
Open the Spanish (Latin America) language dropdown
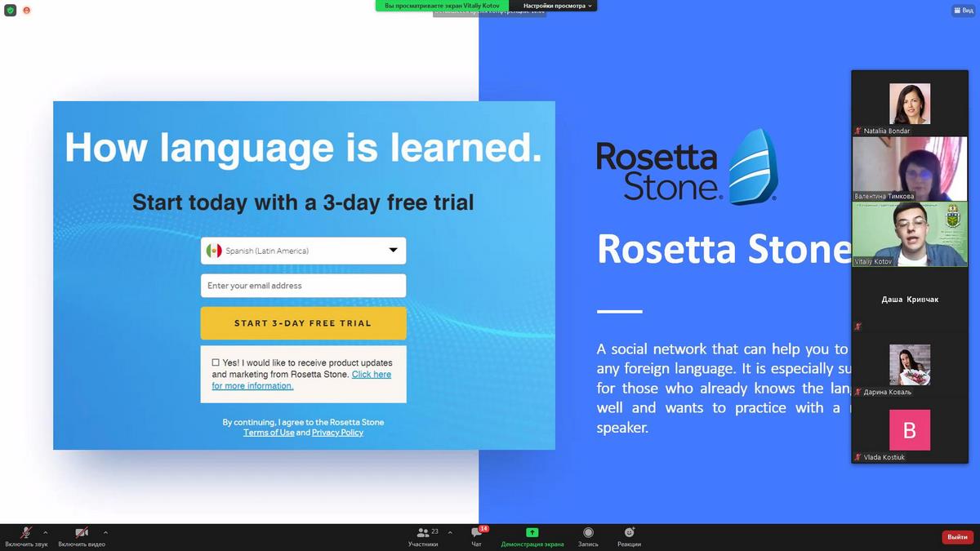303,251
